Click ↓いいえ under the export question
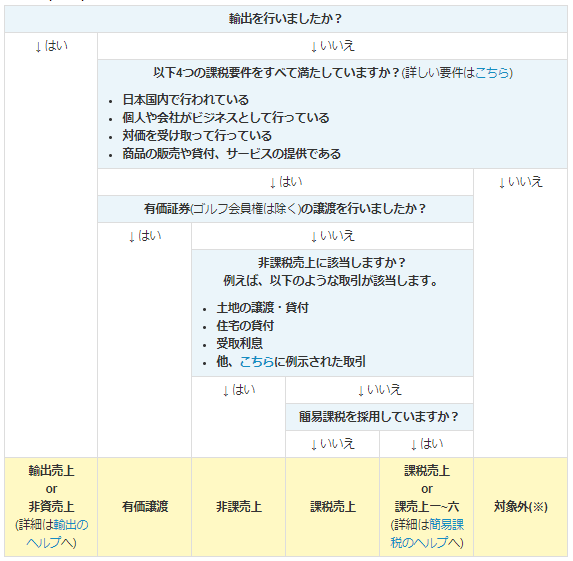The image size is (573, 561). pyautogui.click(x=332, y=46)
